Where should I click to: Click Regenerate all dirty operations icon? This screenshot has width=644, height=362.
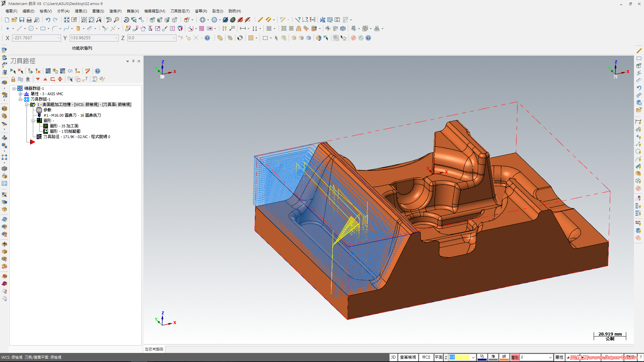[x=38, y=71]
